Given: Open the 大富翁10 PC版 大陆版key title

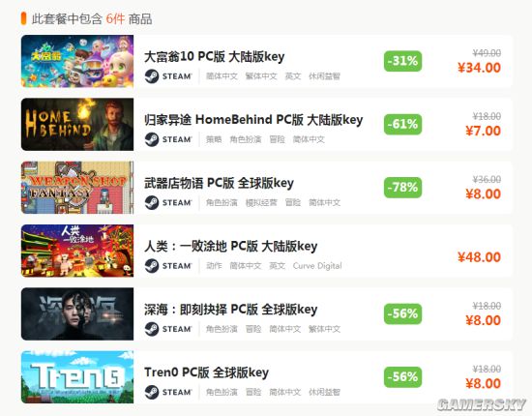Looking at the screenshot, I should [x=215, y=57].
